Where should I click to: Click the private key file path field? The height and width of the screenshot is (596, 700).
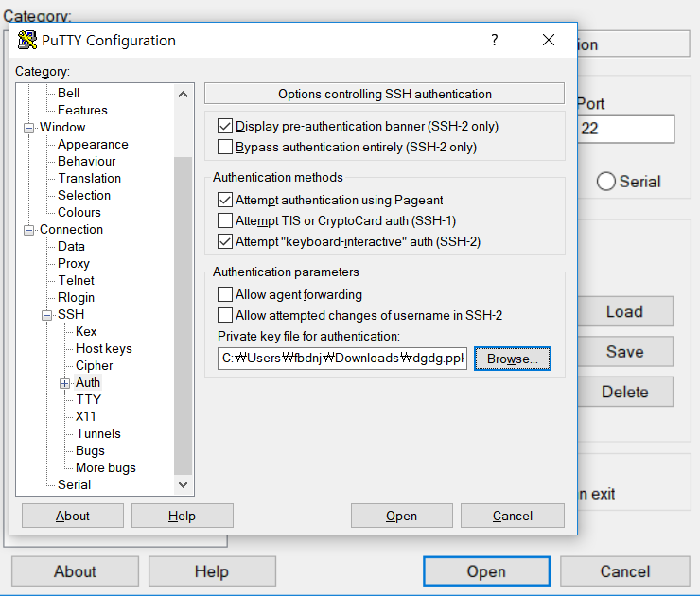click(342, 359)
